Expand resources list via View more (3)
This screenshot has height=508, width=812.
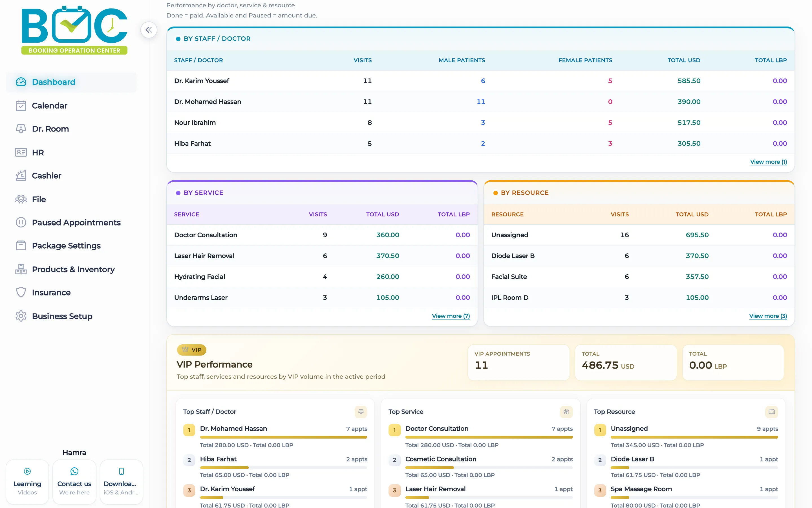[x=768, y=316]
